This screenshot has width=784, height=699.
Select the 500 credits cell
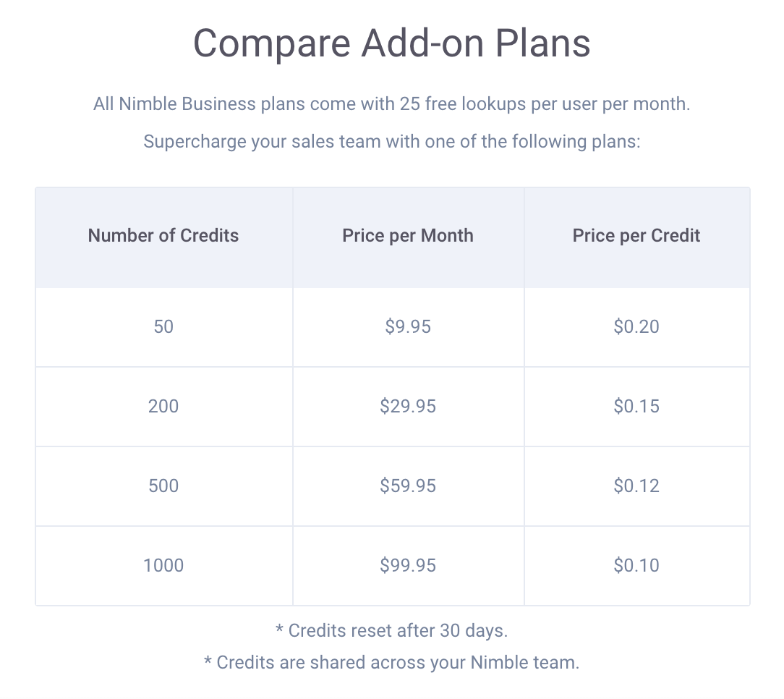163,486
